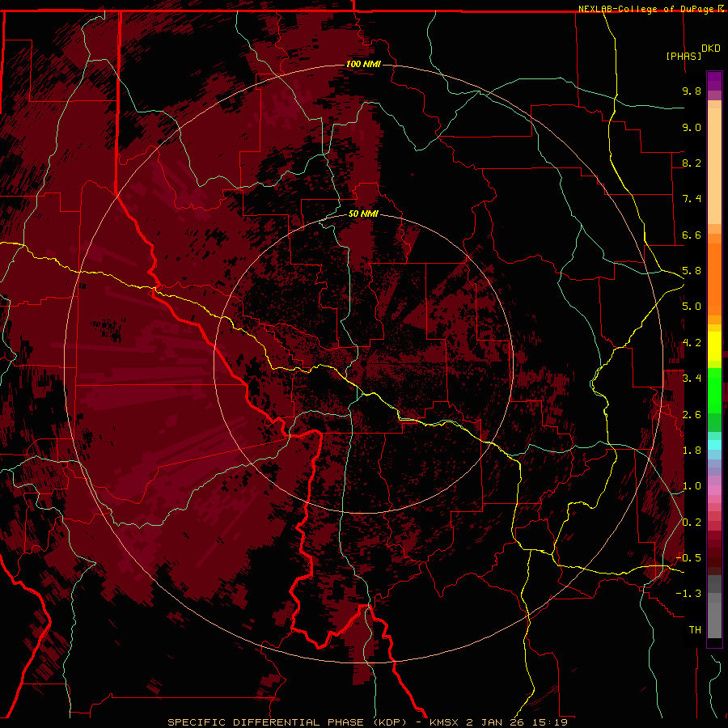The image size is (728, 728).
Task: Select the 1.0 scale value
Action: (692, 486)
